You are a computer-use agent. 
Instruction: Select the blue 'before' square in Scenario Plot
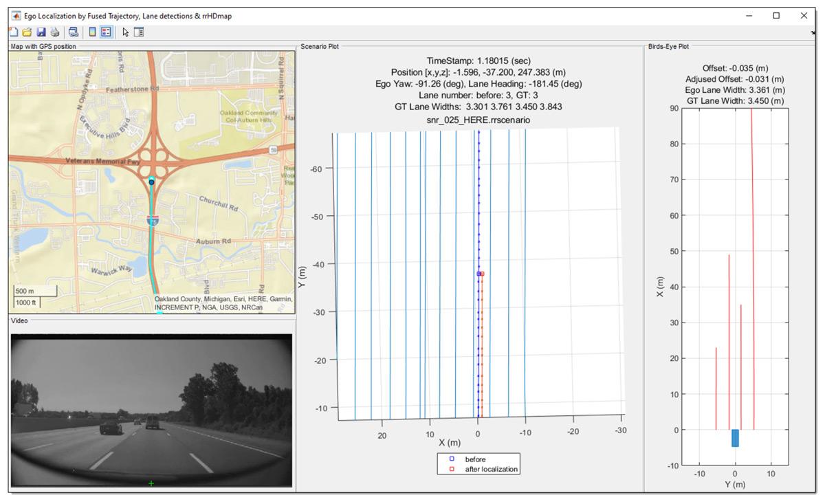click(x=478, y=273)
